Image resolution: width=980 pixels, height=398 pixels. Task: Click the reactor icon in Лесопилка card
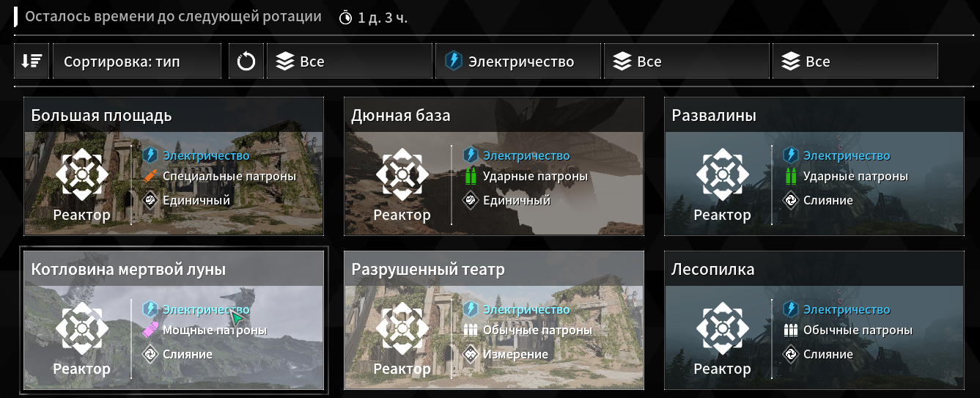tap(723, 328)
